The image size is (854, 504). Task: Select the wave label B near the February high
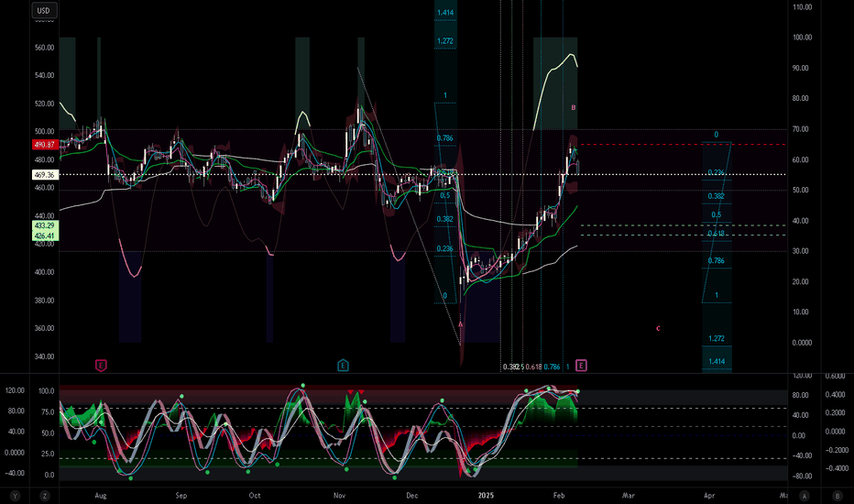(573, 108)
